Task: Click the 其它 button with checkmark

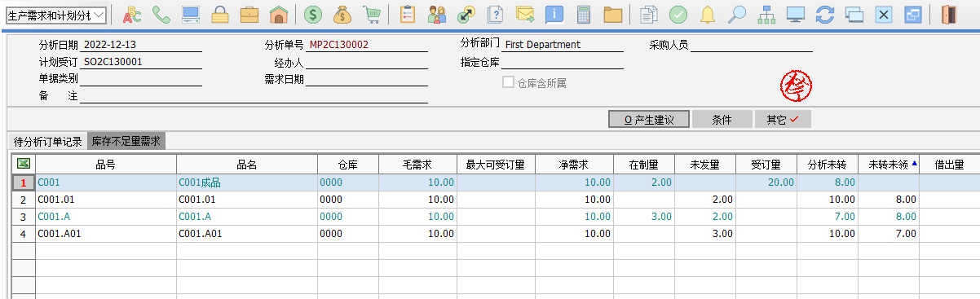Action: click(x=783, y=120)
